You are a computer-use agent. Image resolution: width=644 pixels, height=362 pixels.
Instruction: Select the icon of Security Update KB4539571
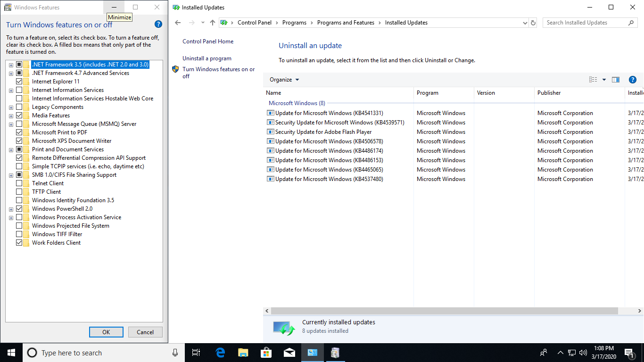[270, 123]
